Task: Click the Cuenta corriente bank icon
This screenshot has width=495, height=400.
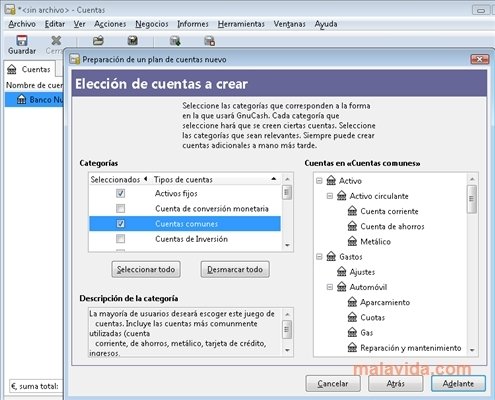Action: (x=352, y=211)
